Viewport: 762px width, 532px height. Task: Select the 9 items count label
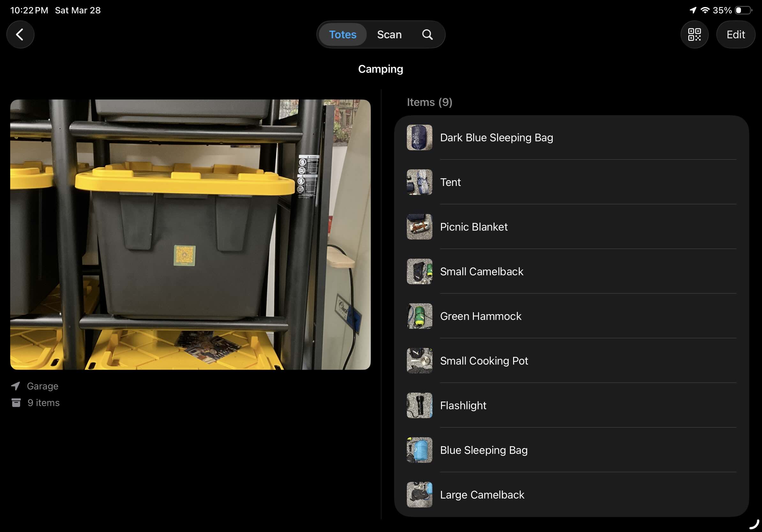point(43,403)
